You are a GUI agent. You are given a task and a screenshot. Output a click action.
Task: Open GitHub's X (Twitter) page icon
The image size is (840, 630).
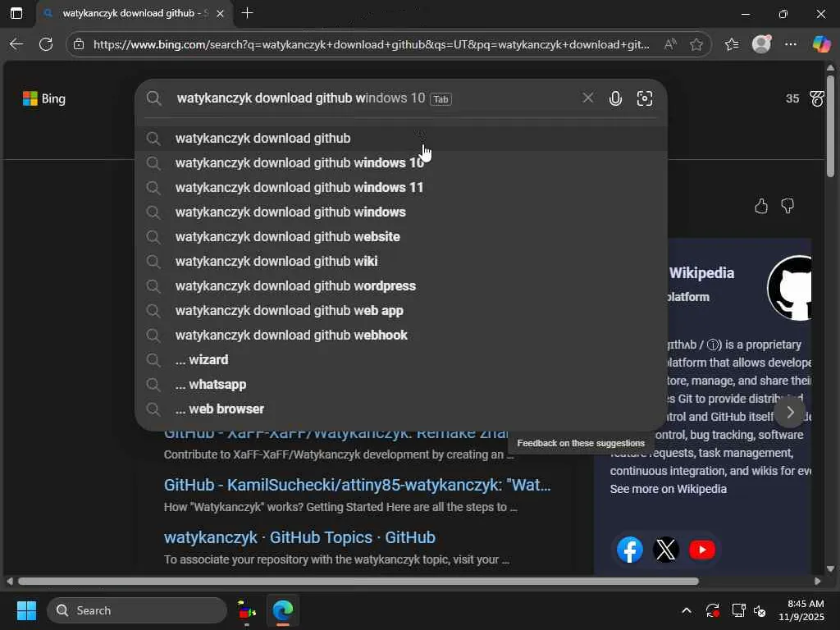(666, 550)
